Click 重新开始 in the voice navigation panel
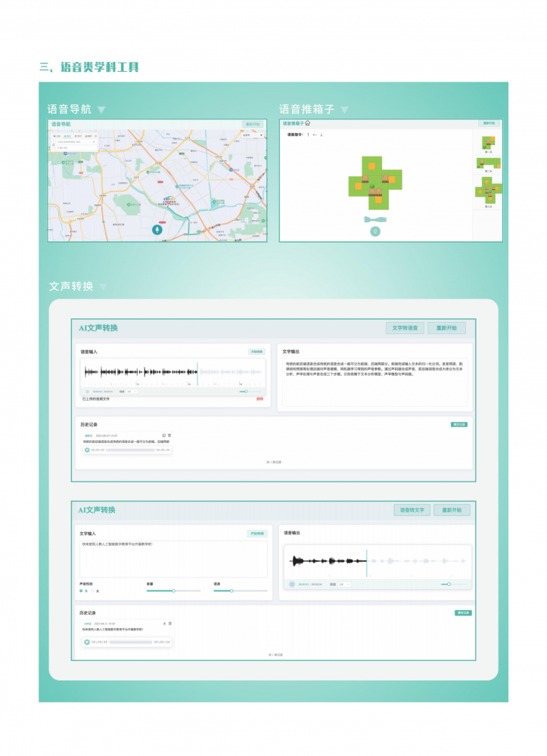Screen dimensions: 547x756 253,124
